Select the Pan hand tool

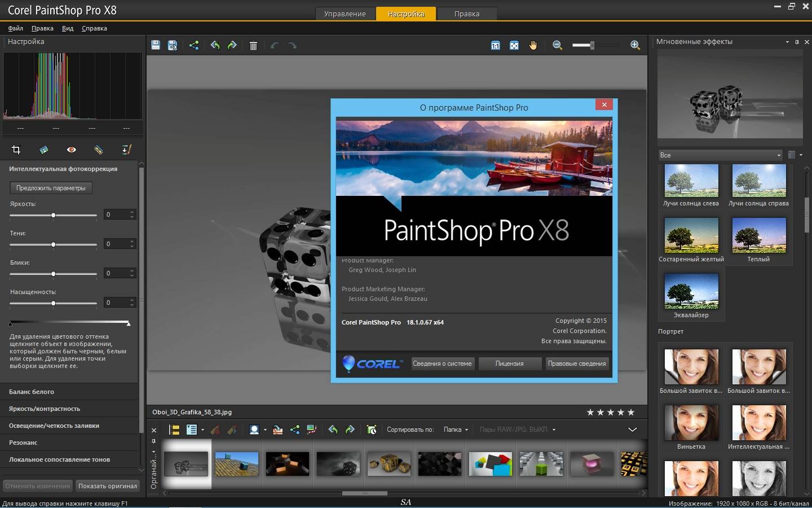pyautogui.click(x=533, y=45)
